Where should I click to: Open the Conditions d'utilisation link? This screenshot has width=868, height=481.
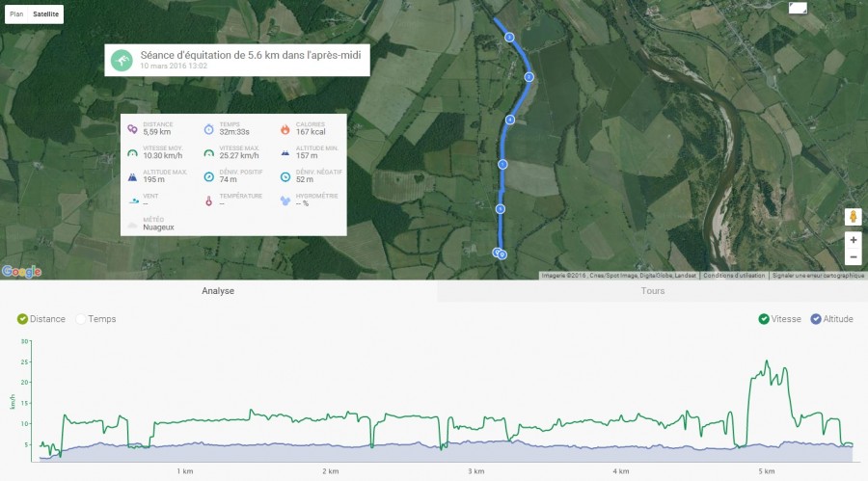734,276
